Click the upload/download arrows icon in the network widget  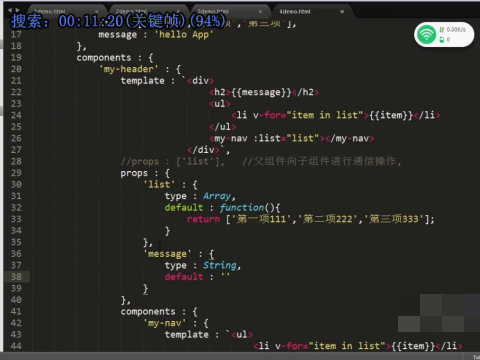coord(442,30)
